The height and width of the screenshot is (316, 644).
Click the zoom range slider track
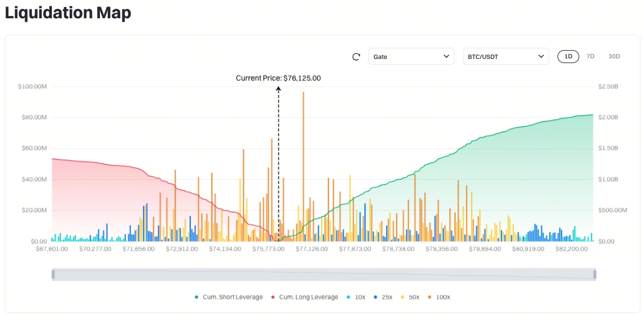pyautogui.click(x=324, y=275)
